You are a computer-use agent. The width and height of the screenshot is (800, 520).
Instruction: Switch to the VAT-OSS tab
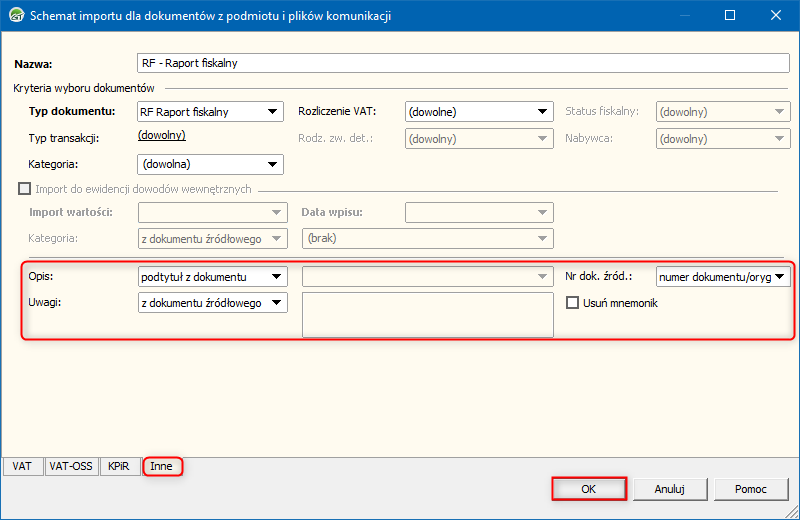pyautogui.click(x=72, y=466)
